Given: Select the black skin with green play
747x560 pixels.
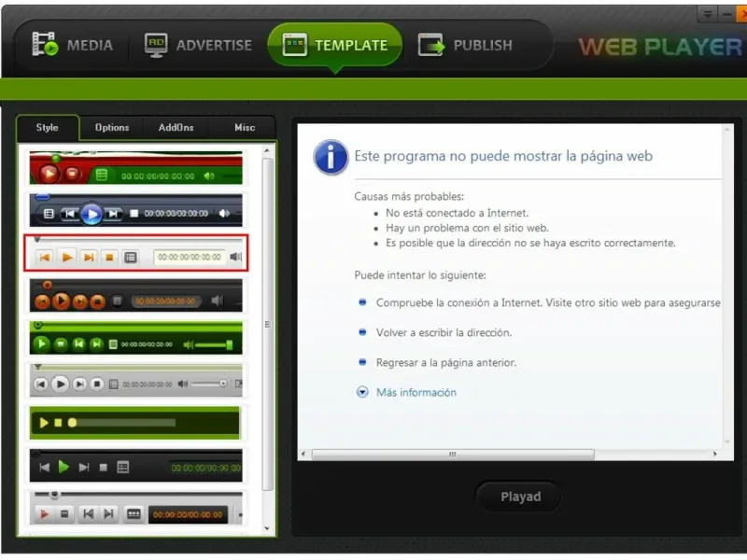Looking at the screenshot, I should click(135, 465).
